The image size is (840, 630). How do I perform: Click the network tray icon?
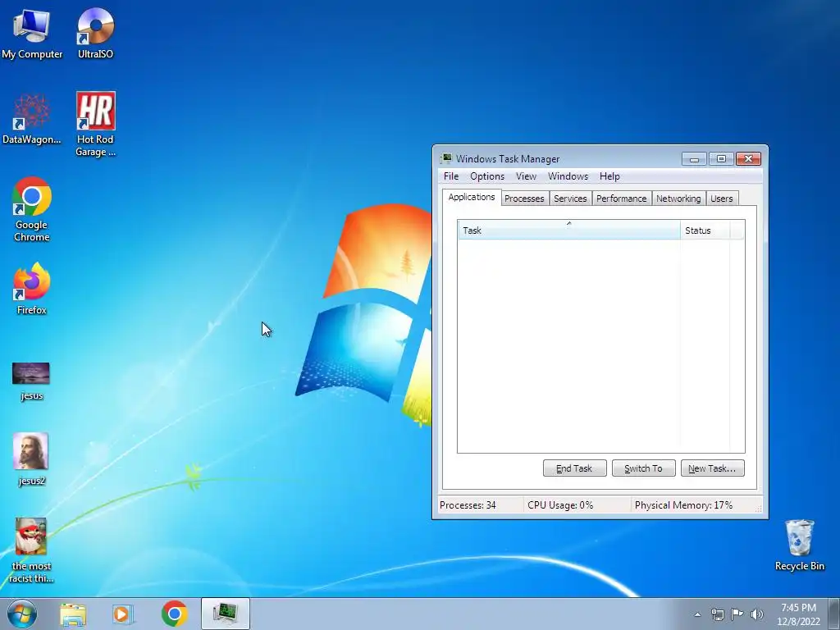[x=717, y=614]
